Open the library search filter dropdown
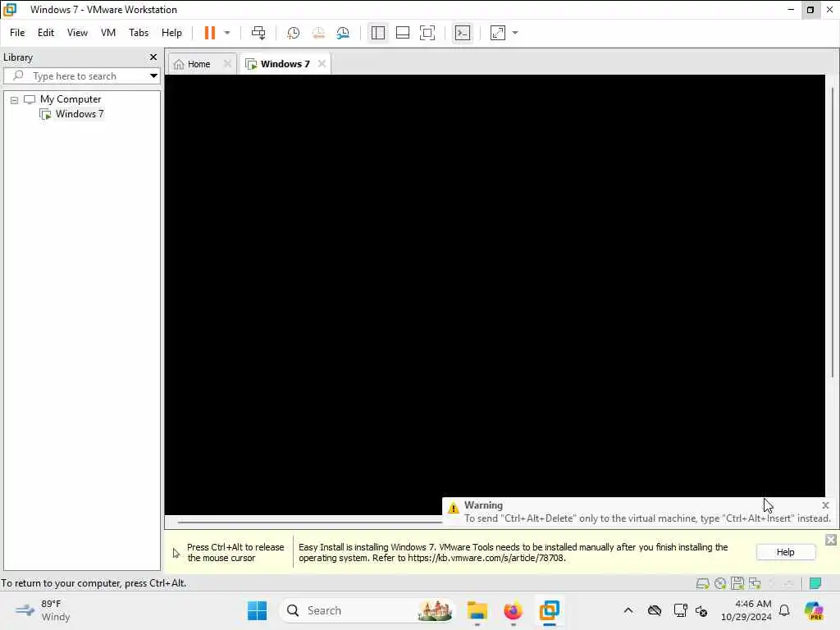This screenshot has width=840, height=630. [x=153, y=76]
